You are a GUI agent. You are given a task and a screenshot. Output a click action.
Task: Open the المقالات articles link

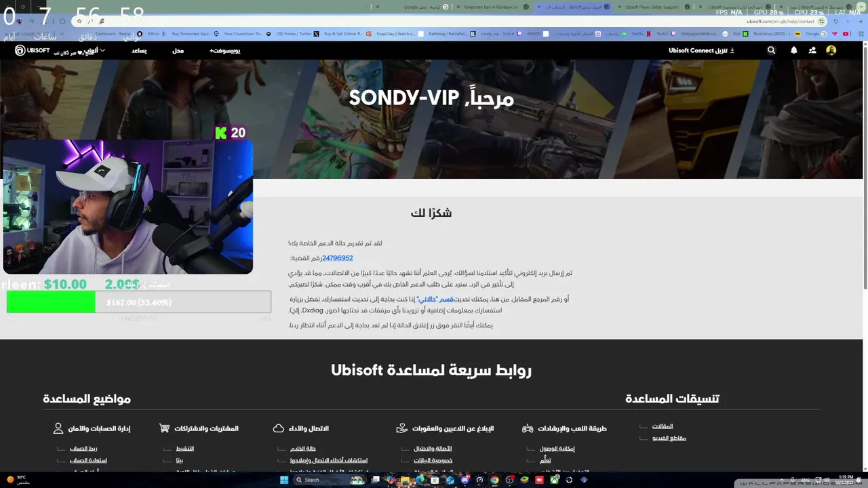[663, 426]
